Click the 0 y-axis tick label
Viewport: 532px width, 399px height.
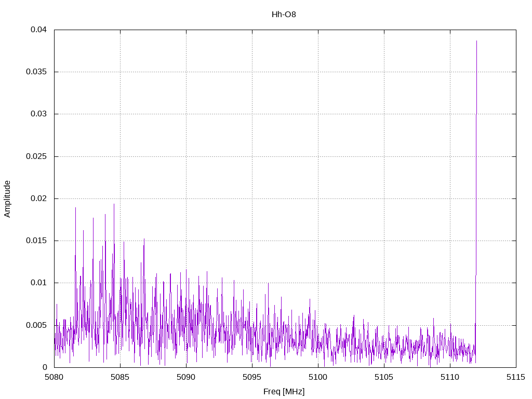click(x=45, y=367)
